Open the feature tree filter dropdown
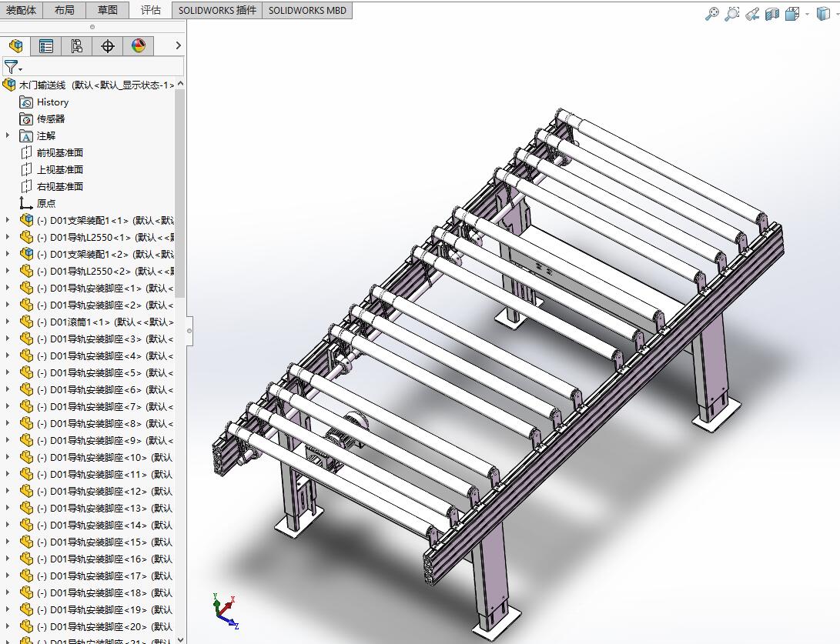840x644 pixels. pyautogui.click(x=13, y=68)
